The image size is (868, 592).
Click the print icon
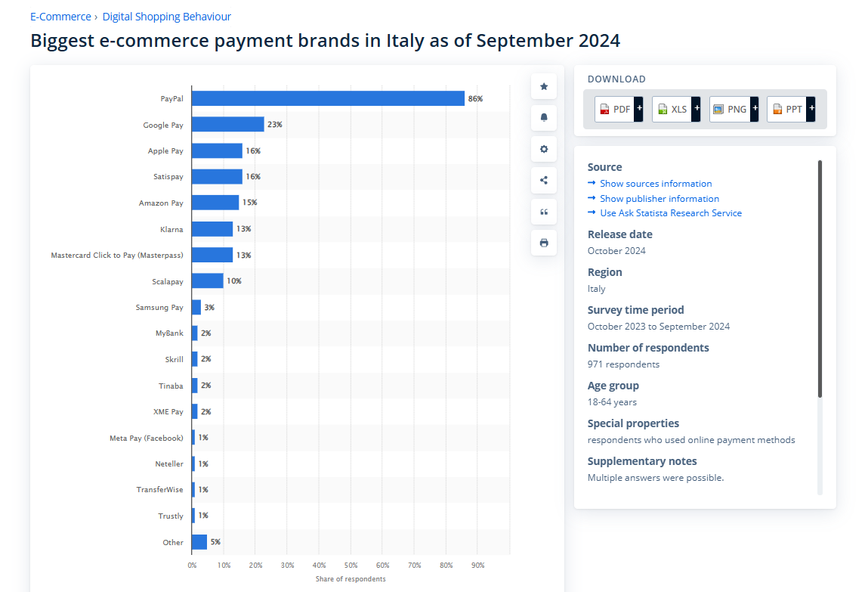pyautogui.click(x=544, y=243)
